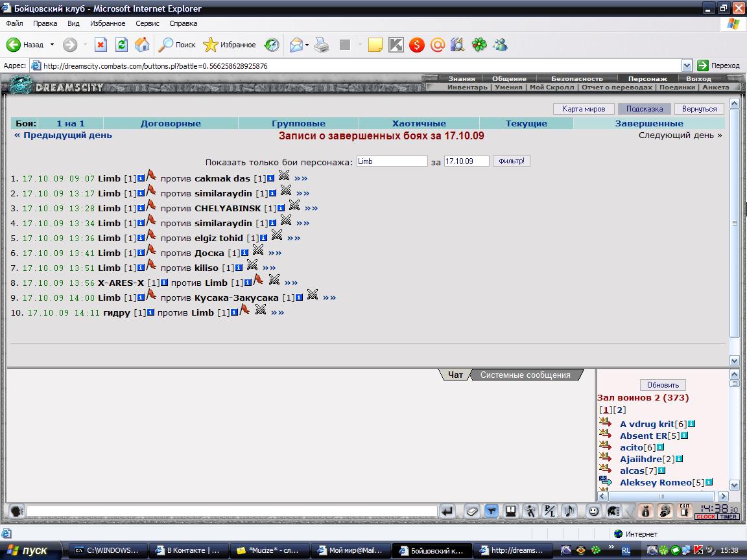
Task: Open the battle log arrows for fight 3
Action: coord(311,208)
